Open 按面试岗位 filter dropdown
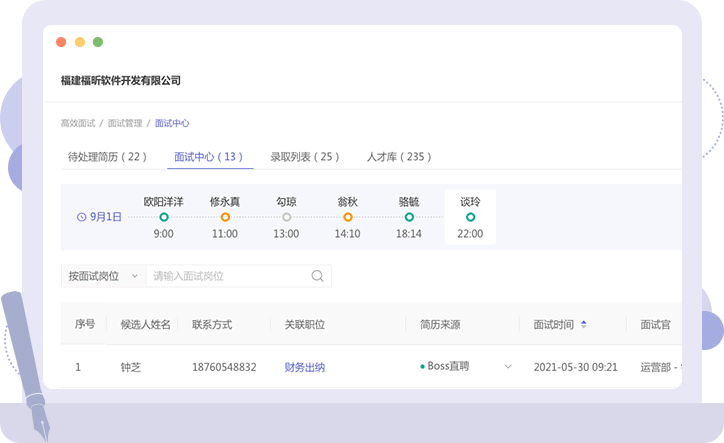This screenshot has width=724, height=443. (103, 276)
